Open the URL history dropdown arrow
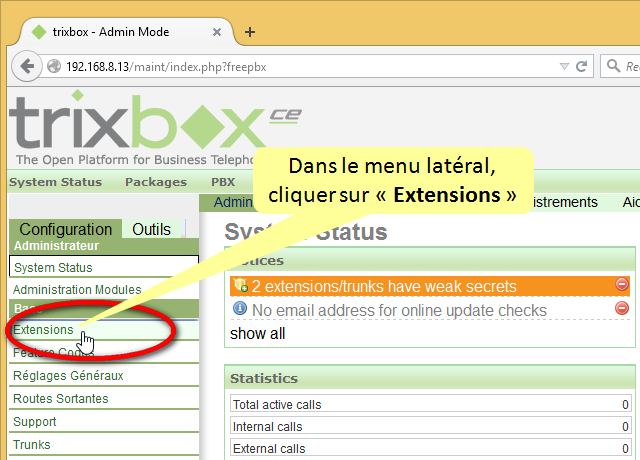Viewport: 640px width, 460px height. pyautogui.click(x=564, y=66)
